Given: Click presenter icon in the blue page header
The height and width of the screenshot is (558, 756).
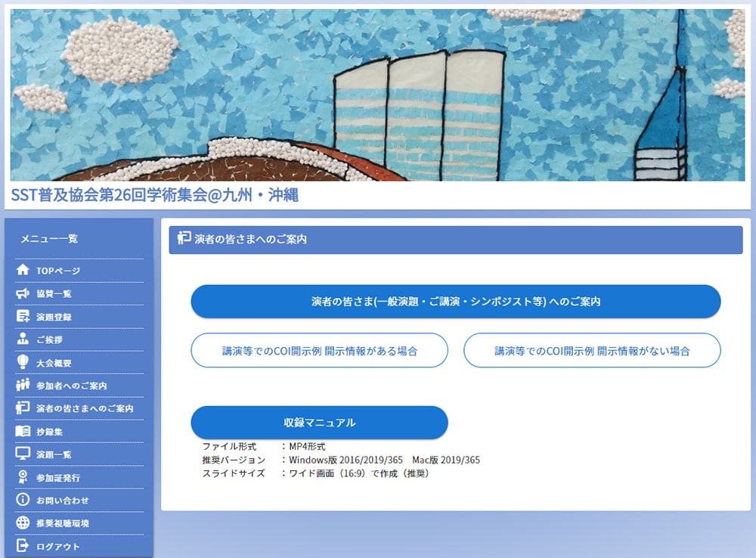Looking at the screenshot, I should [x=184, y=237].
